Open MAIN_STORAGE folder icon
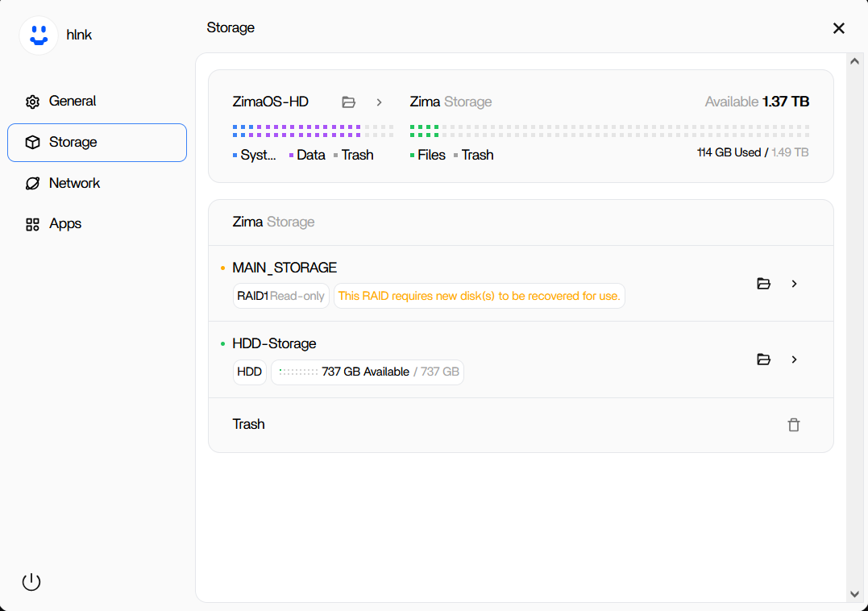Screen dimensions: 868x611 pyautogui.click(x=763, y=284)
